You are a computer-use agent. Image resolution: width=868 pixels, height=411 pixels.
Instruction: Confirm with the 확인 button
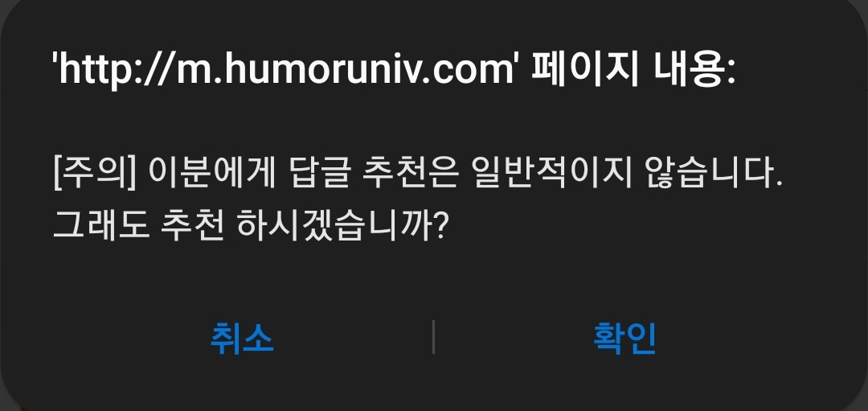(624, 338)
